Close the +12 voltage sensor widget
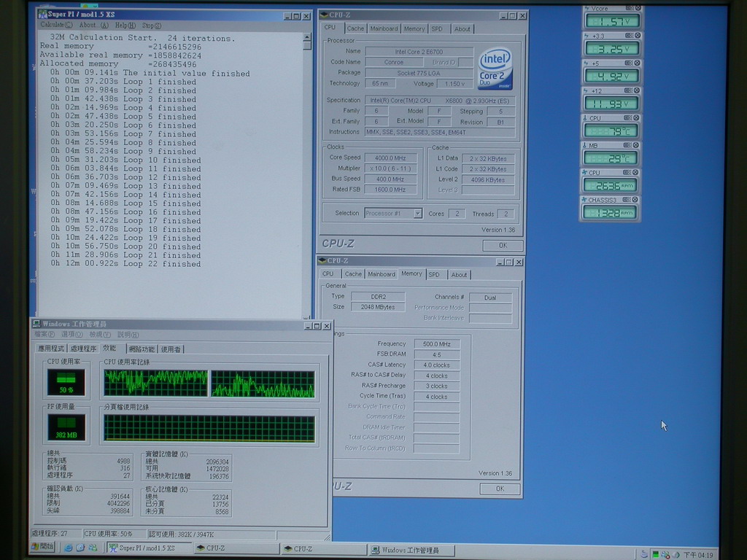This screenshot has height=560, width=747. (636, 90)
